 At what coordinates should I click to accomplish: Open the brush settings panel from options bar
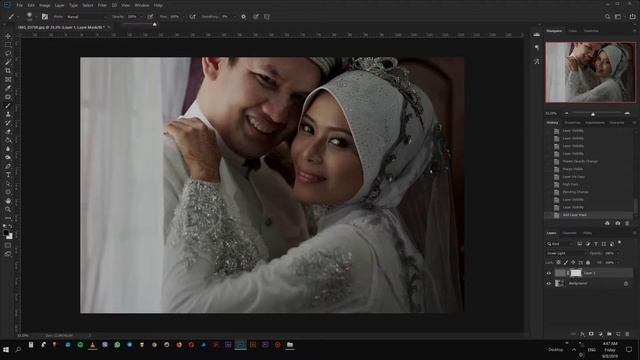coord(44,17)
